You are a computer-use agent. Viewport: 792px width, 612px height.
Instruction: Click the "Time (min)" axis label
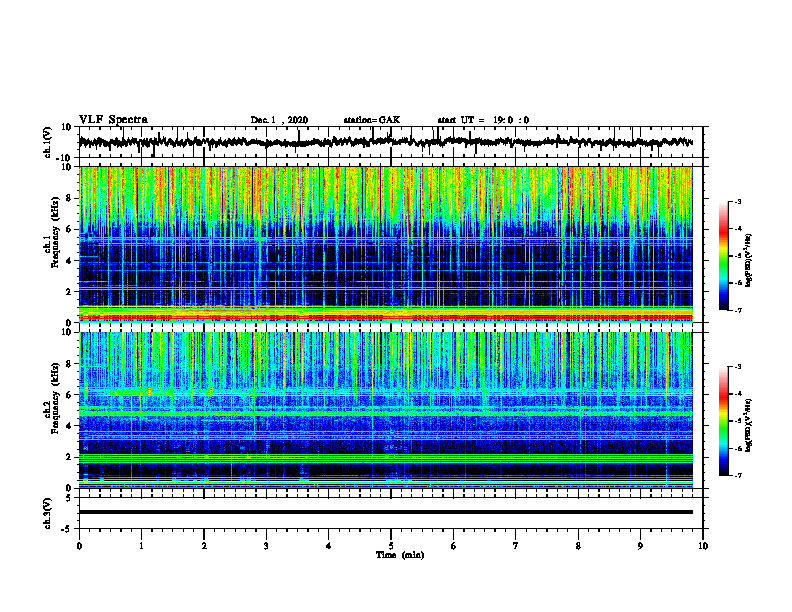tap(400, 555)
